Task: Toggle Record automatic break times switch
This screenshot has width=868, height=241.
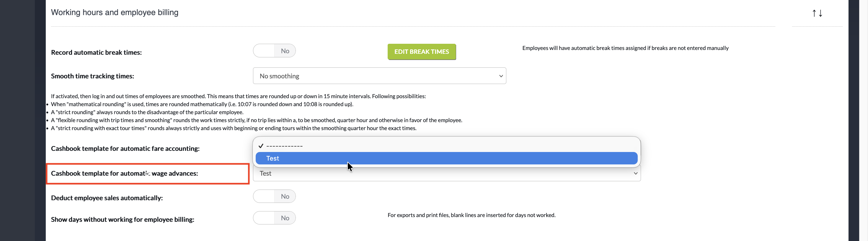Action: [274, 51]
